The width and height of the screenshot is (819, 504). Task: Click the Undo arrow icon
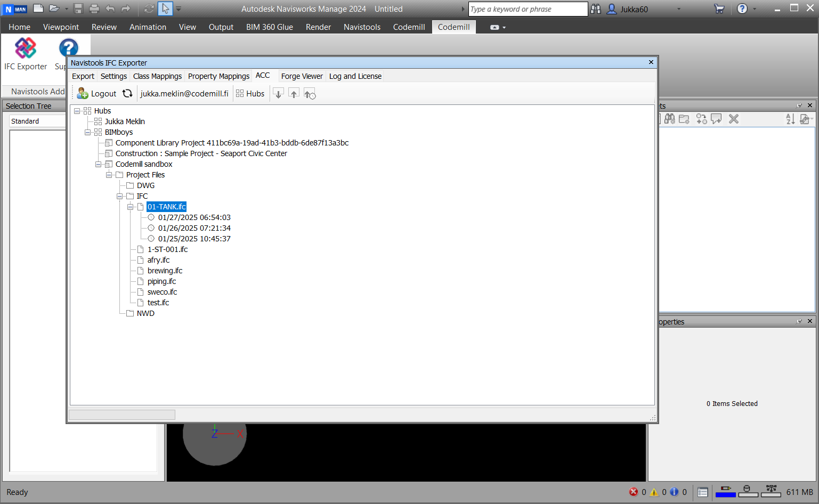(x=110, y=9)
